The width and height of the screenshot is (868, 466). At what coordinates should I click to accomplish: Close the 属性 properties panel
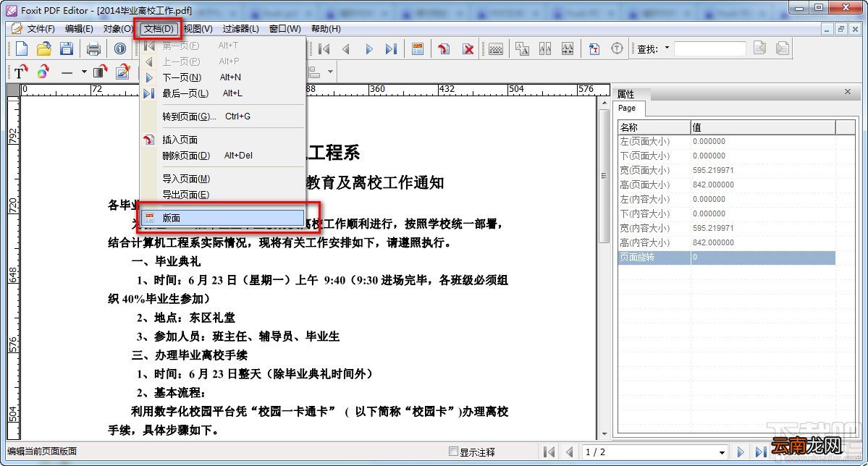848,92
